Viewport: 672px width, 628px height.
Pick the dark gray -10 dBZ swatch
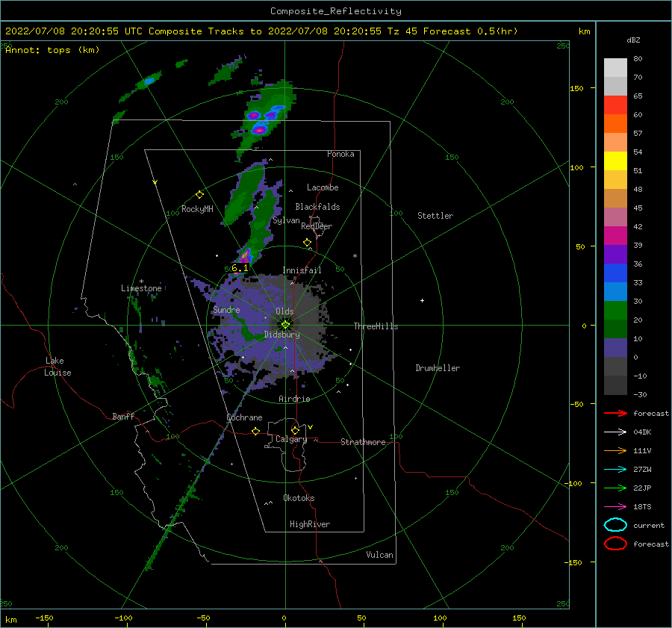[615, 385]
